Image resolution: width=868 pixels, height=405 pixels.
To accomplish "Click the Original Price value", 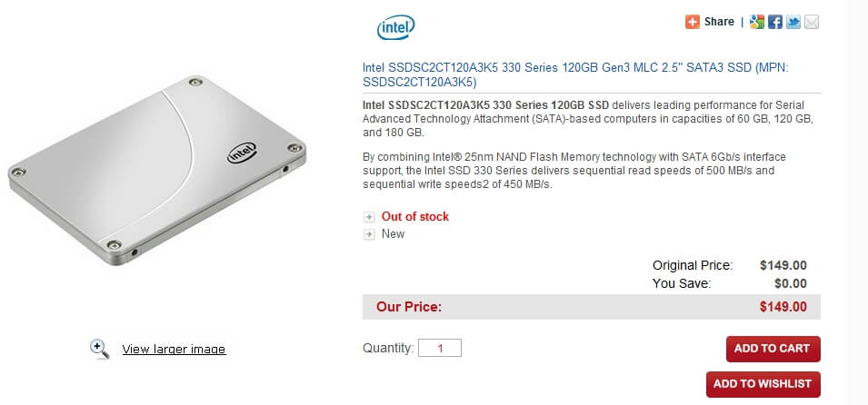I will (x=783, y=265).
